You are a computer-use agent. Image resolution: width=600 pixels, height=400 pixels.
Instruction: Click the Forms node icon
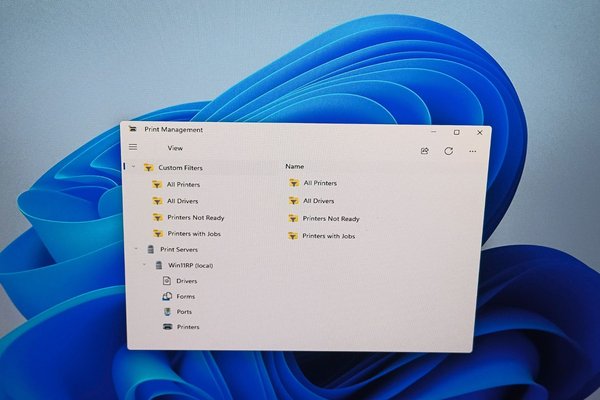167,296
